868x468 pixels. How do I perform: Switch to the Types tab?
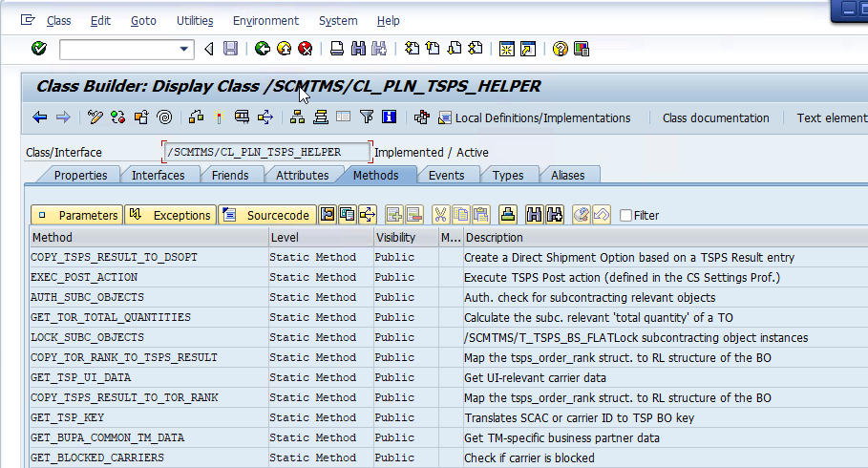point(508,175)
